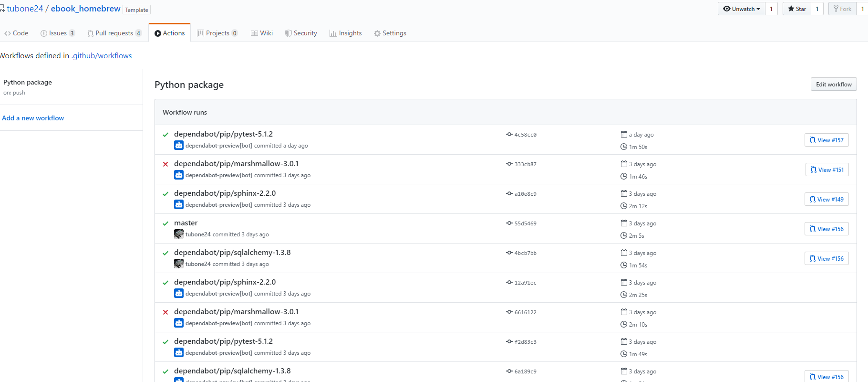Screen dimensions: 868x382
Task: Click dependabot avatar in sphinx 12a91ec row
Action: click(x=179, y=293)
